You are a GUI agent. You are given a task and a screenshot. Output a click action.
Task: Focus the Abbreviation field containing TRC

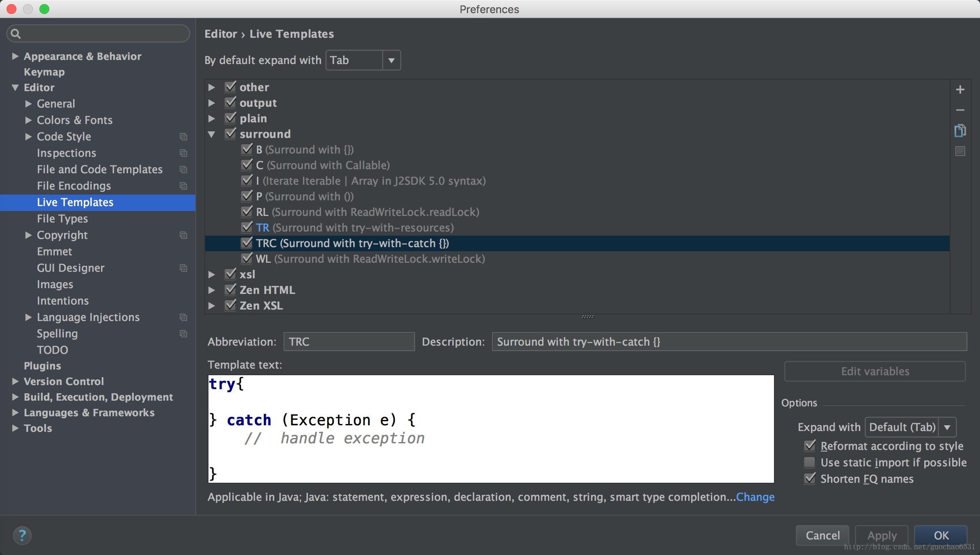(x=349, y=342)
